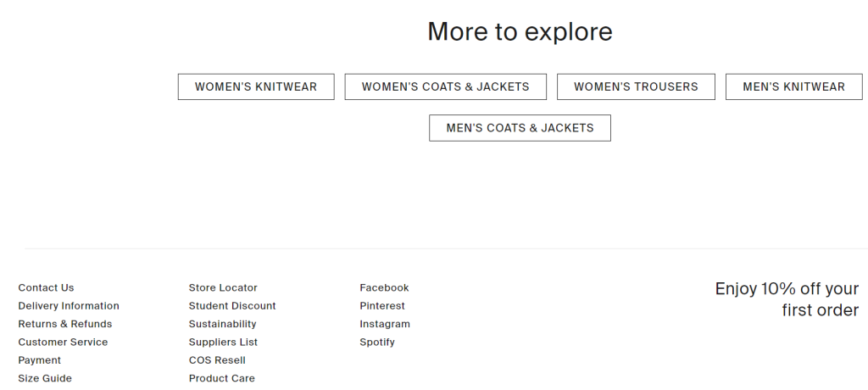Go to Returns & Refunds

65,324
